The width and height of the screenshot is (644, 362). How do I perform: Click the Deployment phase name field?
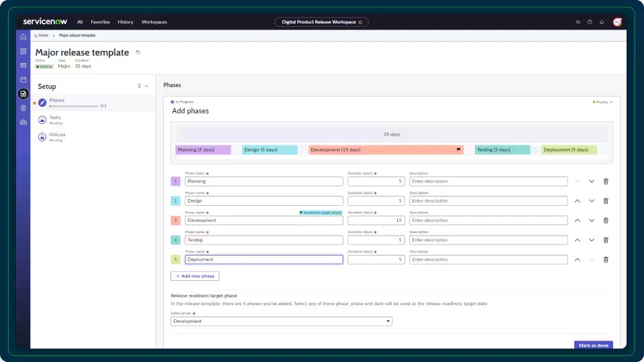pyautogui.click(x=264, y=260)
